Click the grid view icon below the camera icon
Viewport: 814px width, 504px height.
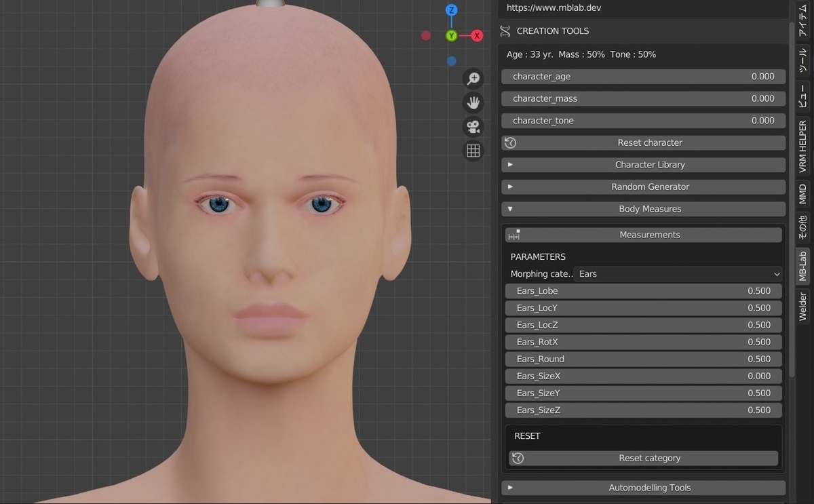473,150
